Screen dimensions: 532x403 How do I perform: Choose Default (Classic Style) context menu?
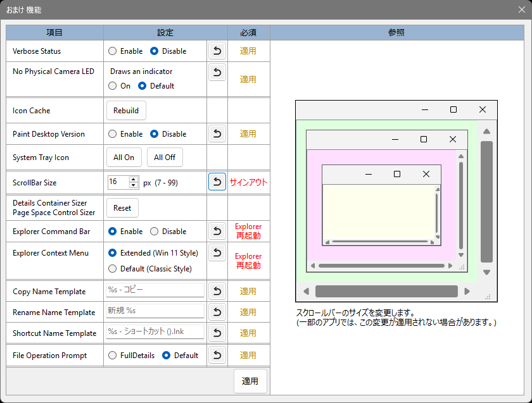tap(112, 269)
